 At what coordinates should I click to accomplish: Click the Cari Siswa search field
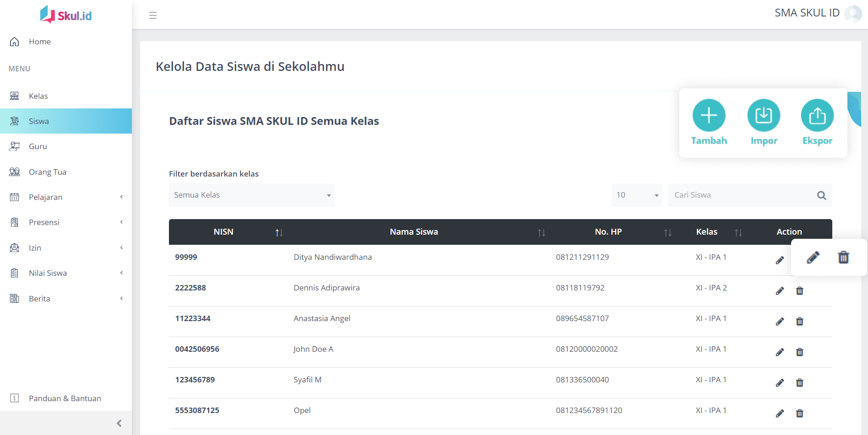742,195
